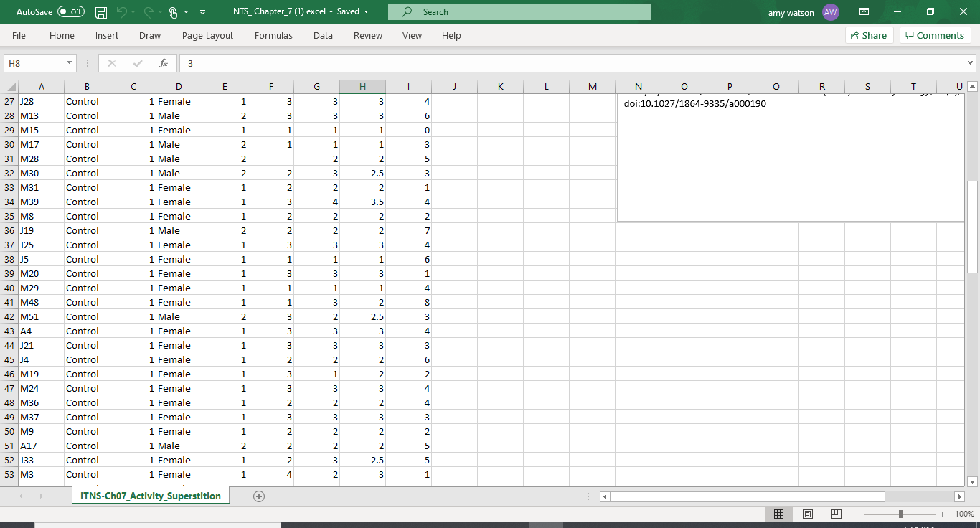Open the Comments pane button

coord(935,36)
